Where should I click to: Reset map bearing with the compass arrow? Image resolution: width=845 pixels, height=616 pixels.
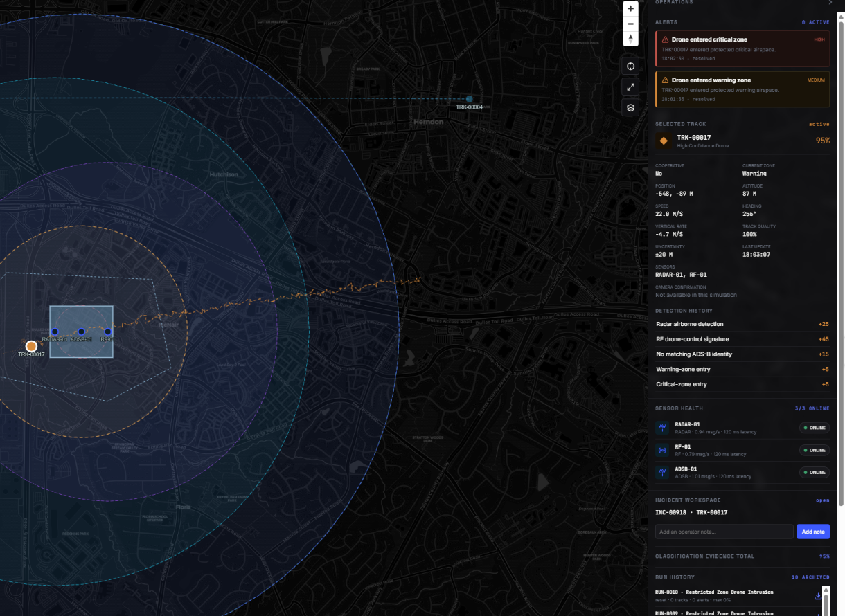(630, 38)
